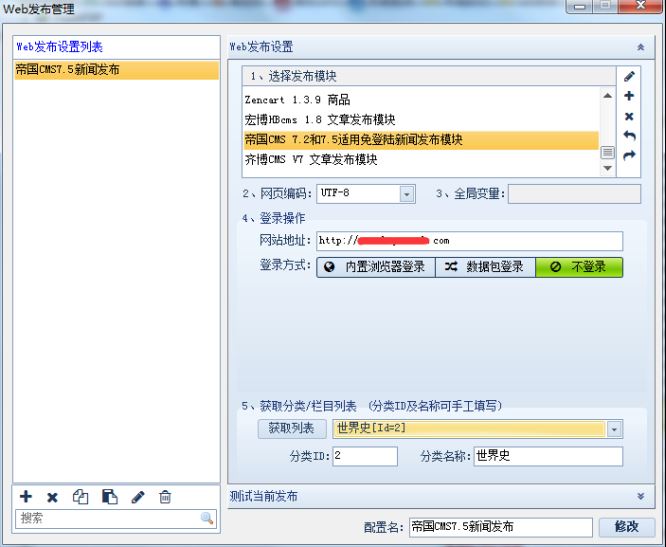
Task: Click the pencil edit icon beside the module list
Action: point(629,76)
